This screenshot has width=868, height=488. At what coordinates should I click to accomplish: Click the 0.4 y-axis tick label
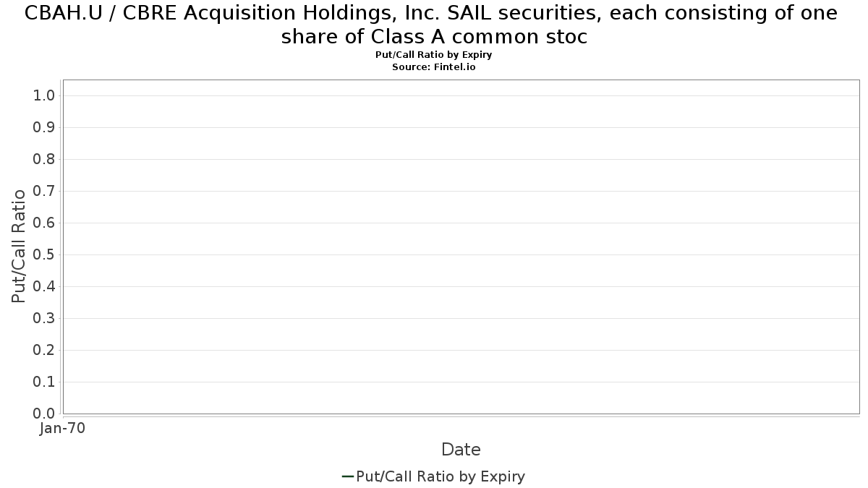pos(44,286)
